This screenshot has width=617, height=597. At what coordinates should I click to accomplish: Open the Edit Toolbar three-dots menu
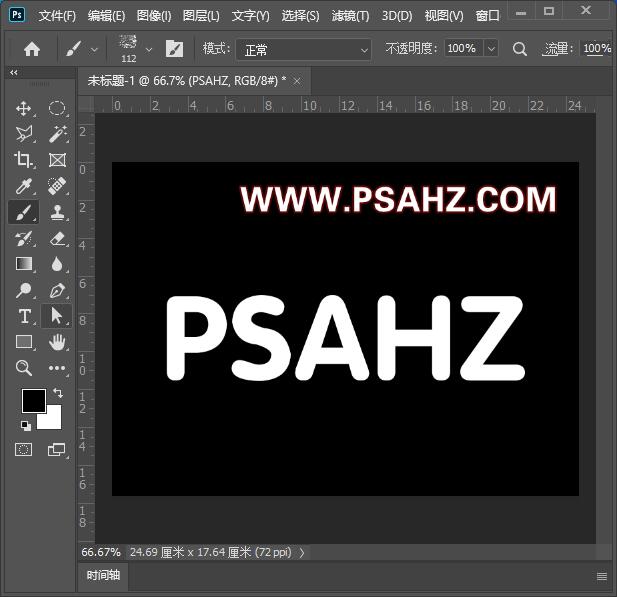click(x=57, y=368)
